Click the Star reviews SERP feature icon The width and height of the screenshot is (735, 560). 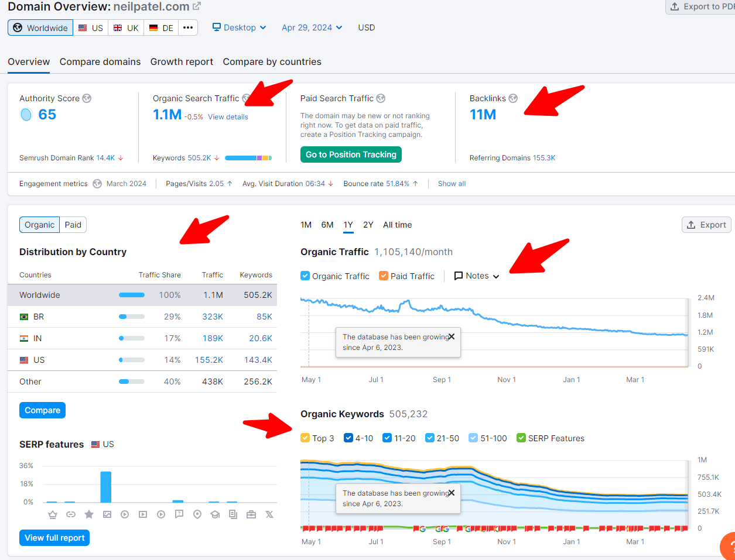click(88, 514)
